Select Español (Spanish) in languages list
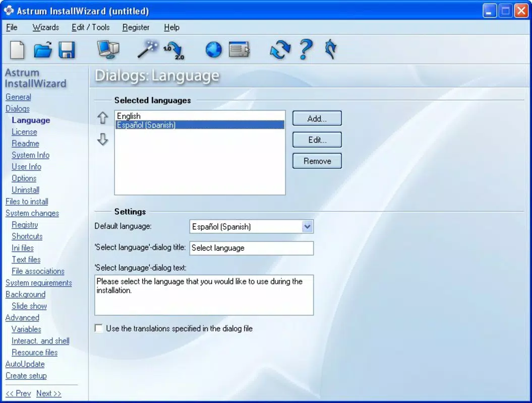The height and width of the screenshot is (403, 532). [200, 125]
